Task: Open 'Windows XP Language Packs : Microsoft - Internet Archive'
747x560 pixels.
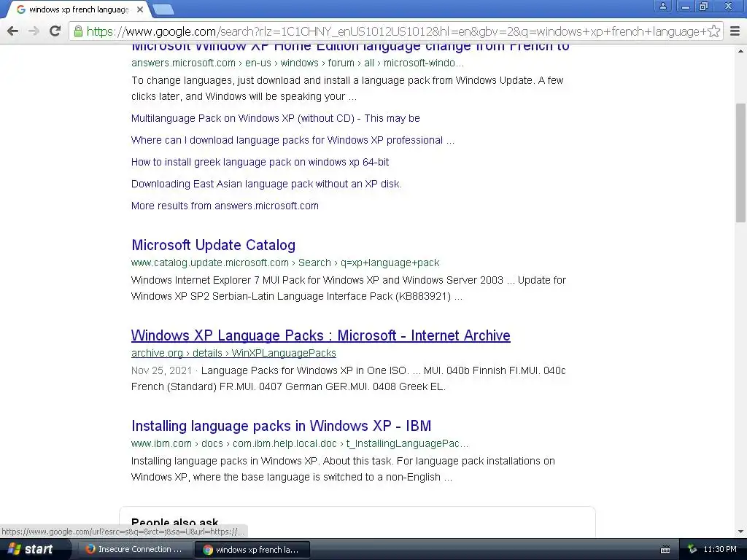Action: click(x=321, y=335)
